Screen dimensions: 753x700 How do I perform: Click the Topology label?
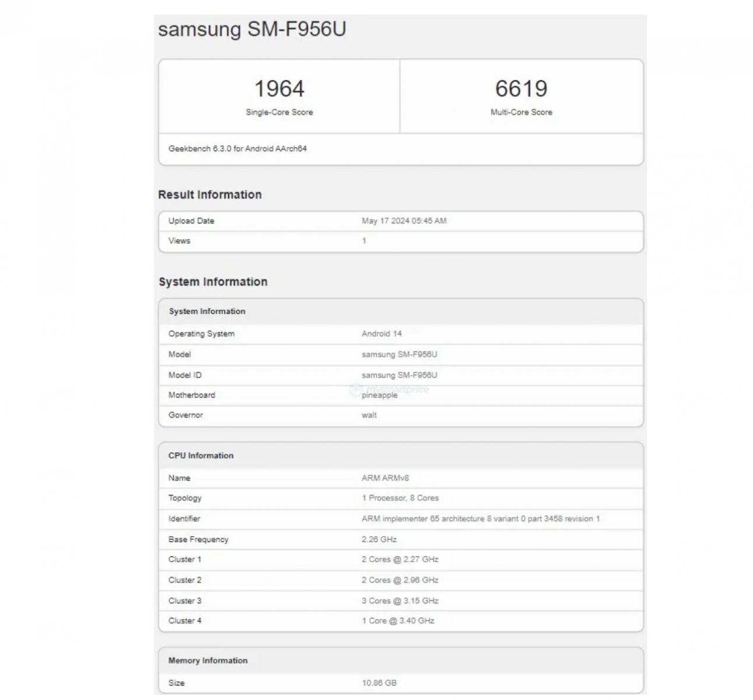185,498
